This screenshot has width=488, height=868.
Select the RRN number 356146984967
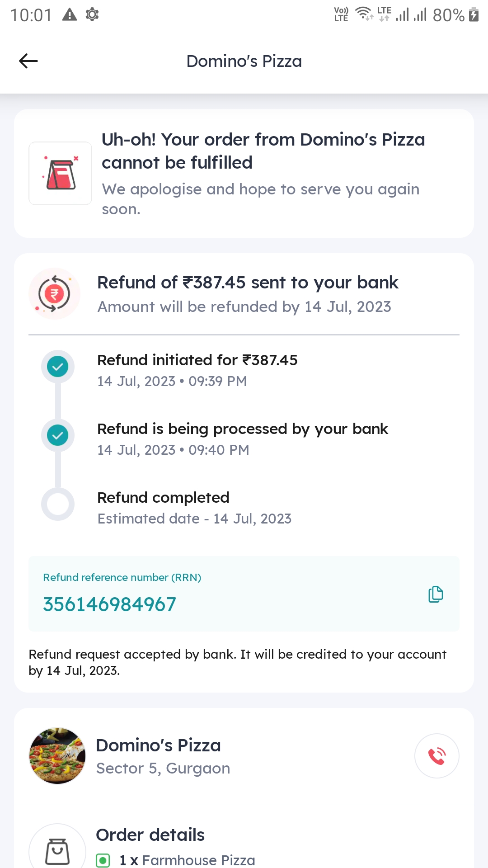[109, 604]
